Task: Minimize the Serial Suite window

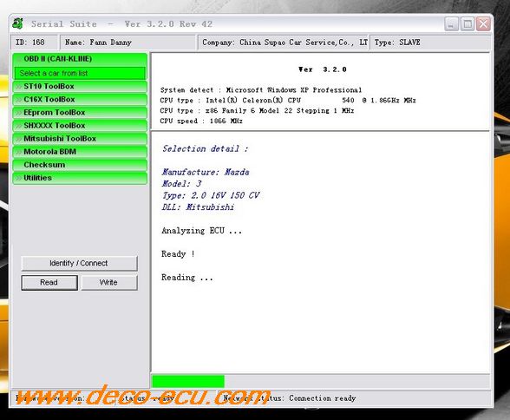Action: point(451,24)
